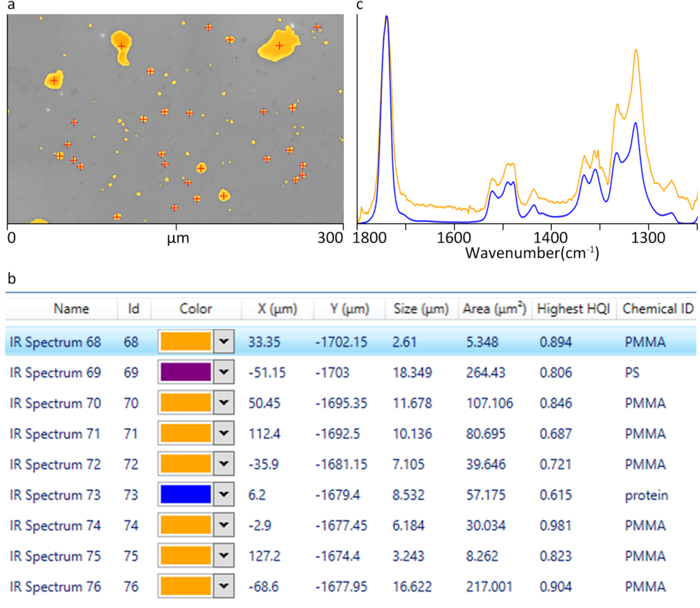Screen dimensions: 700x608
Task: Expand color dropdown arrow for IR Spectrum 69
Action: coord(224,372)
